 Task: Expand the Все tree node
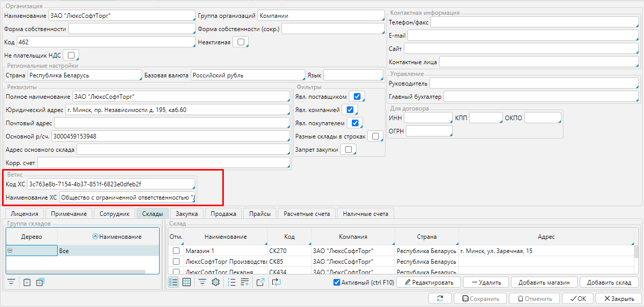click(x=10, y=250)
